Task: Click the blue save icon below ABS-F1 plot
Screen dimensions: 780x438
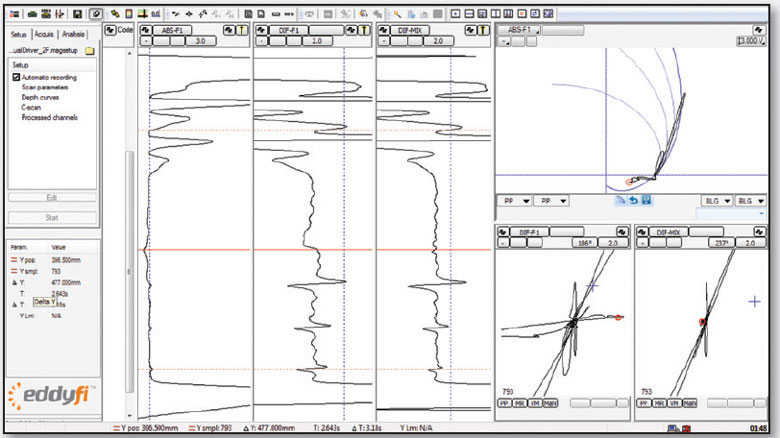Action: tap(647, 201)
